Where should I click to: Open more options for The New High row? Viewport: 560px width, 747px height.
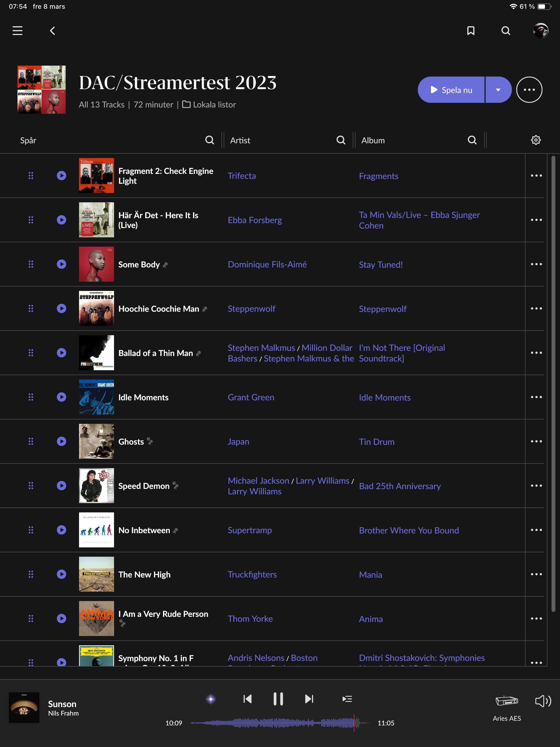(x=536, y=574)
